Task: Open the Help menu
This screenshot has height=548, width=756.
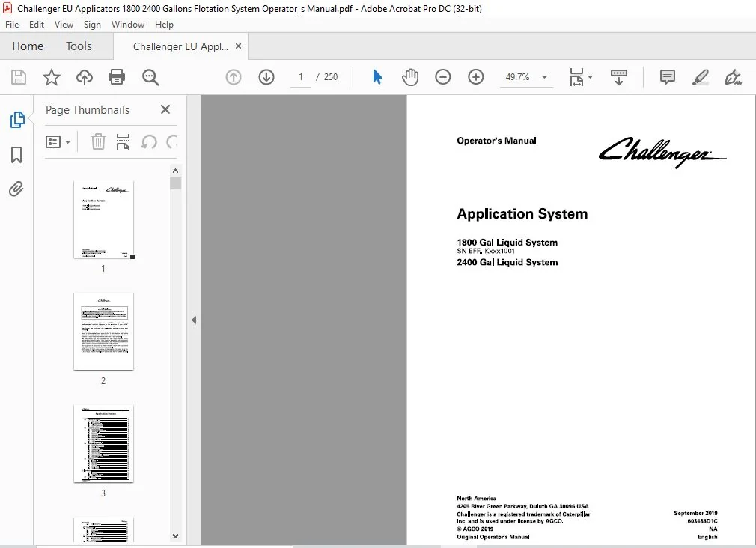Action: coord(164,25)
